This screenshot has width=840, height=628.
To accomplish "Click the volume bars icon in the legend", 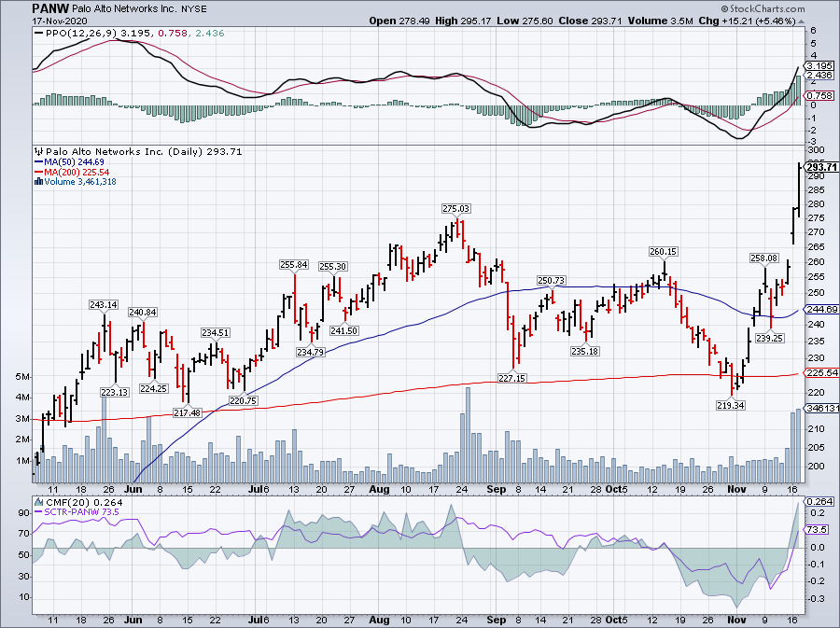I will 38,181.
